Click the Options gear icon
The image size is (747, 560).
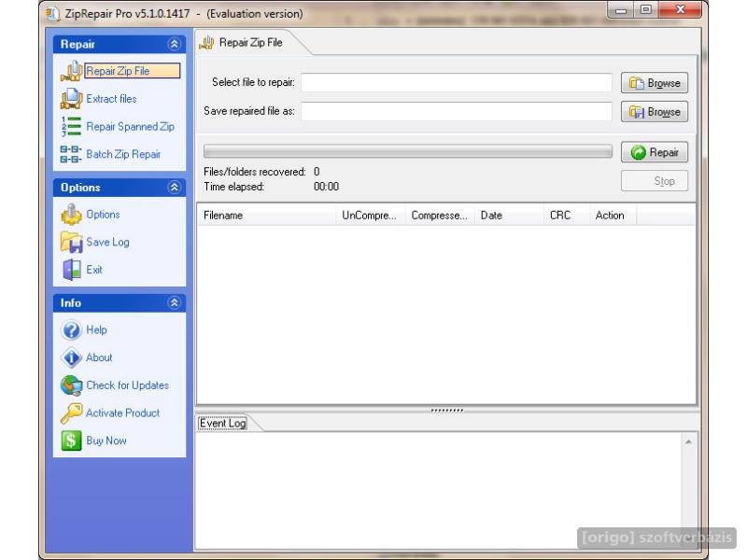point(72,215)
